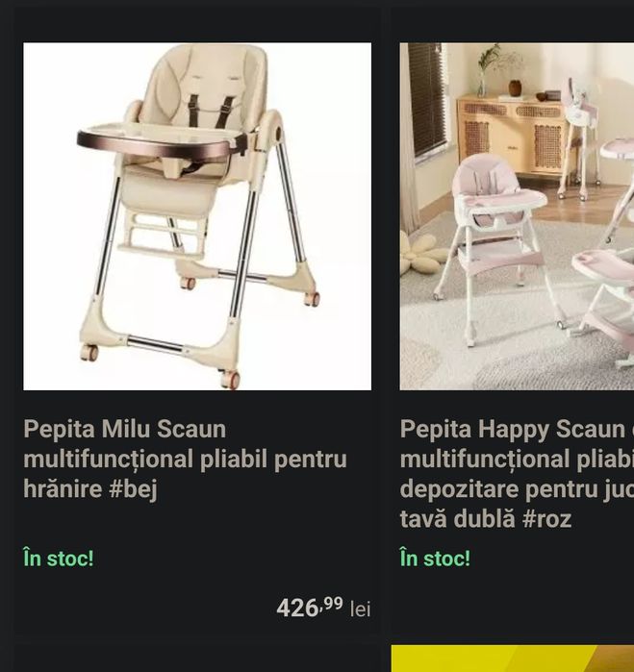Click the '#bej' text in Milu title
The width and height of the screenshot is (634, 672).
pyautogui.click(x=133, y=489)
